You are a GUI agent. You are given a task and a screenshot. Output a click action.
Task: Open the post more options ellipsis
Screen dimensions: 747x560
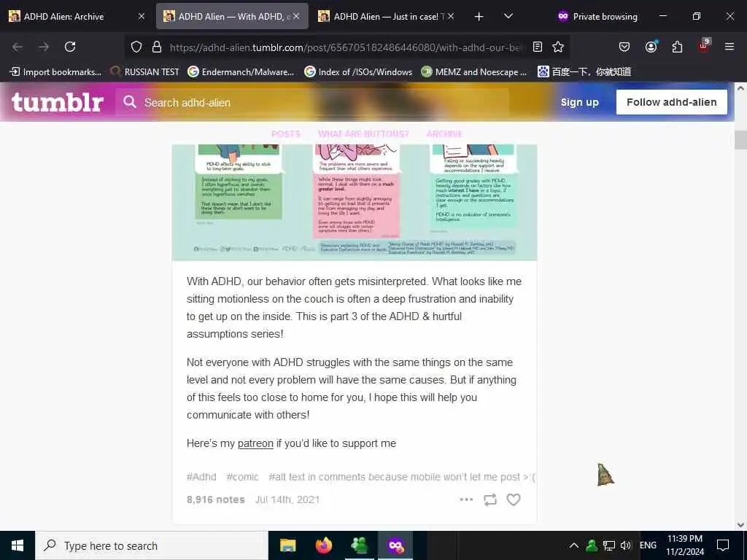[466, 499]
